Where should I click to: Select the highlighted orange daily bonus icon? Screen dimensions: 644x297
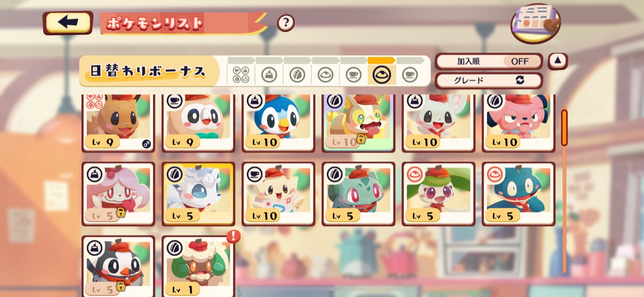pos(382,75)
